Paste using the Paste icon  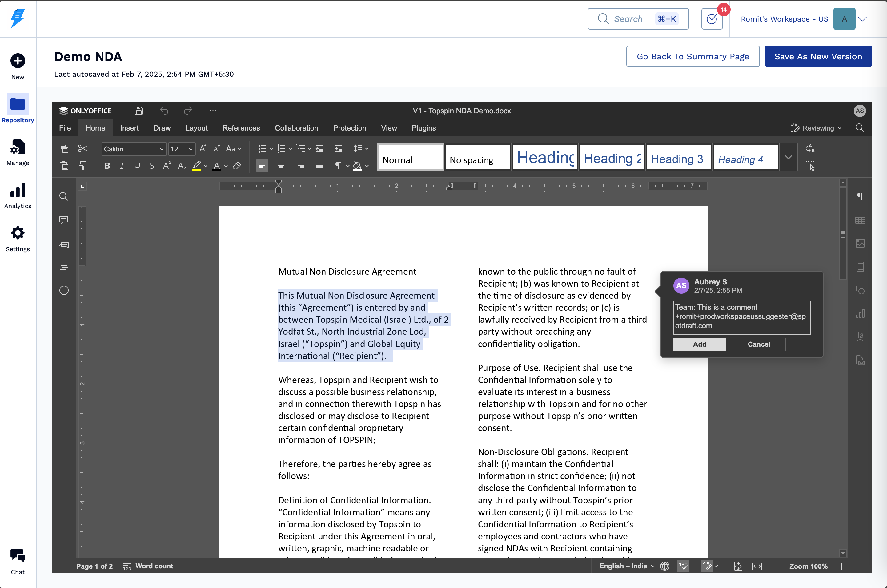[x=64, y=165]
